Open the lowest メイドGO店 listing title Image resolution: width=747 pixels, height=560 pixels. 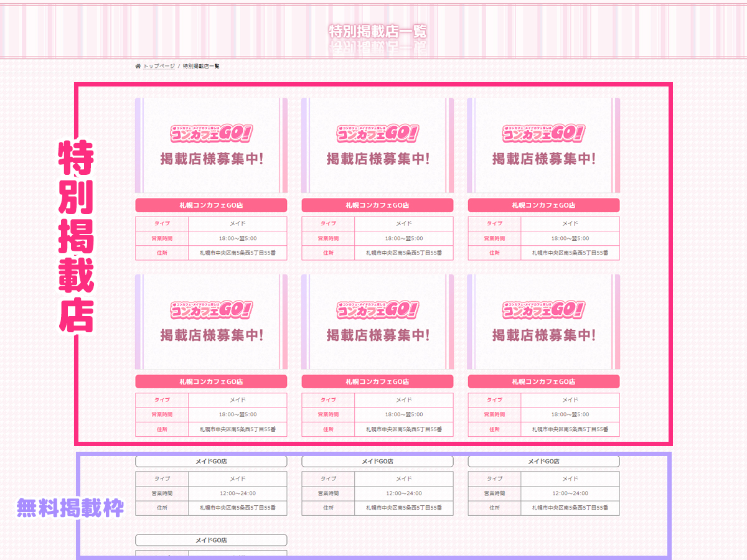(211, 540)
